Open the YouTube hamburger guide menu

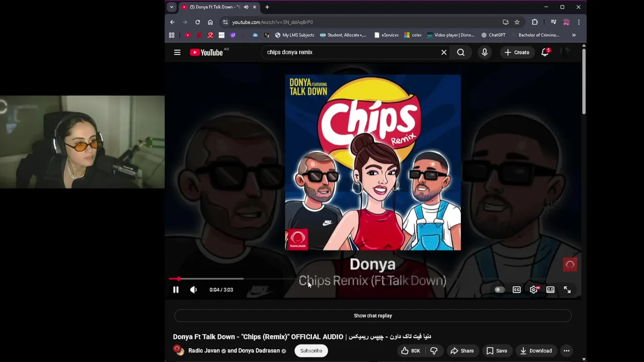coord(177,52)
